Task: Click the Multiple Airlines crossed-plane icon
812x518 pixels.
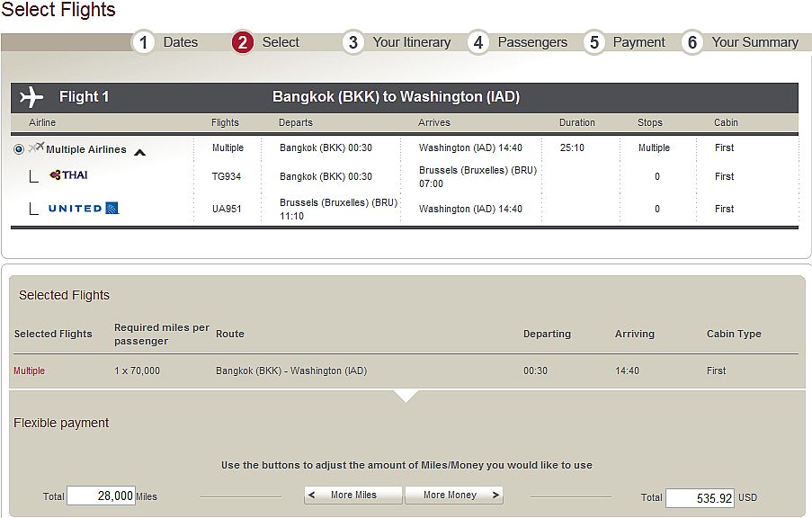Action: (x=36, y=147)
